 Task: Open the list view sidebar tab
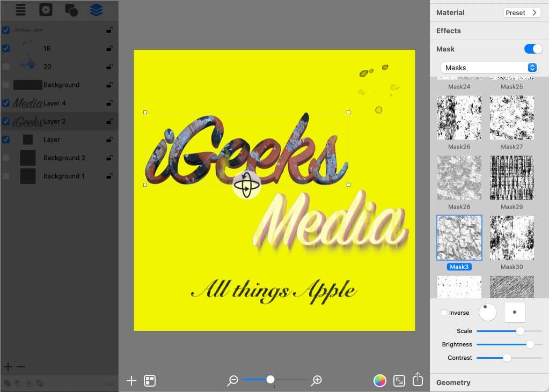[20, 10]
